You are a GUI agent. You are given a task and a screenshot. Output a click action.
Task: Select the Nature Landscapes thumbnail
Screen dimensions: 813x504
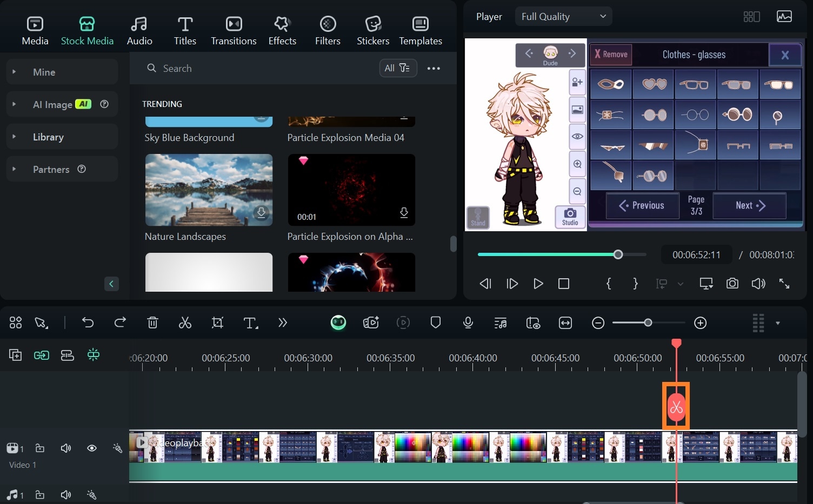click(x=209, y=190)
